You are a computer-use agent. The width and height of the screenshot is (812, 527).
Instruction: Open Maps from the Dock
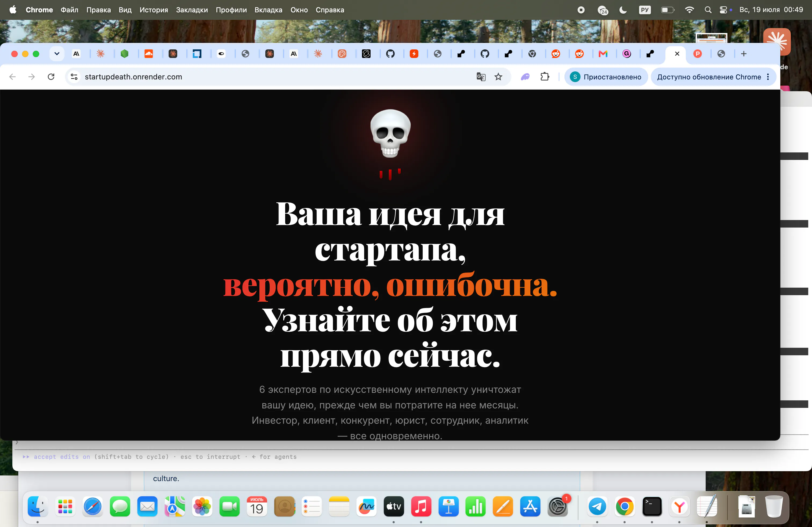pyautogui.click(x=175, y=506)
